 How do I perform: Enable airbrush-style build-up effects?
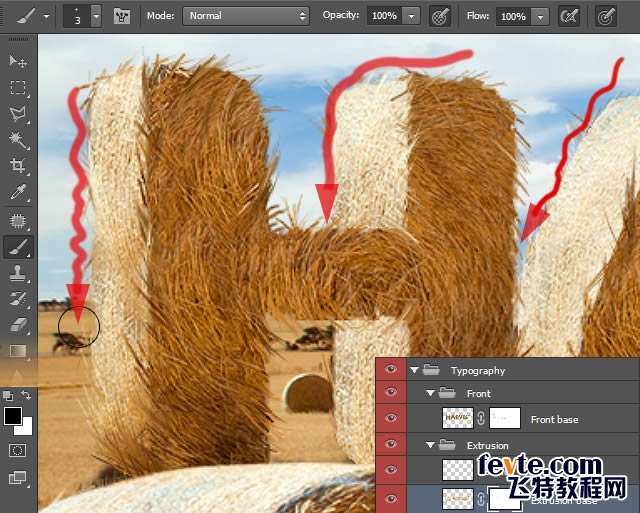point(569,16)
